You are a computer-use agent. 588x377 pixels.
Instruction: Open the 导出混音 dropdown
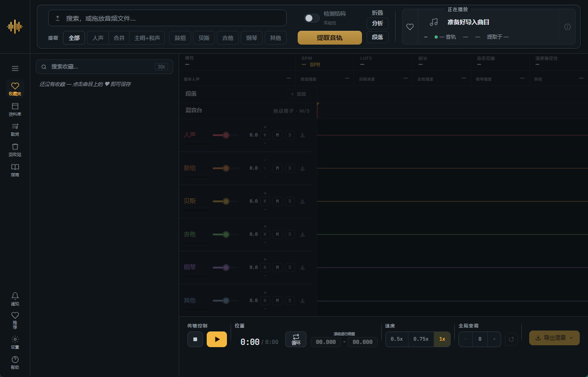pos(554,338)
